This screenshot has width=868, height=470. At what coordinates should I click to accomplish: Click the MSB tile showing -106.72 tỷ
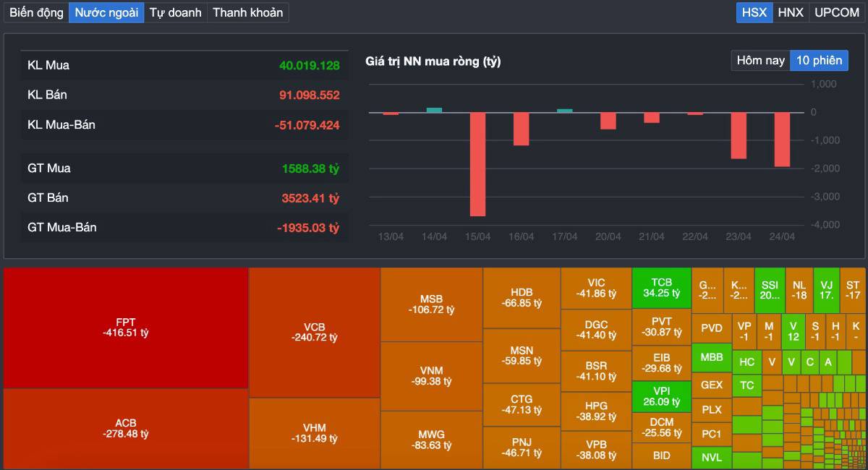click(431, 304)
